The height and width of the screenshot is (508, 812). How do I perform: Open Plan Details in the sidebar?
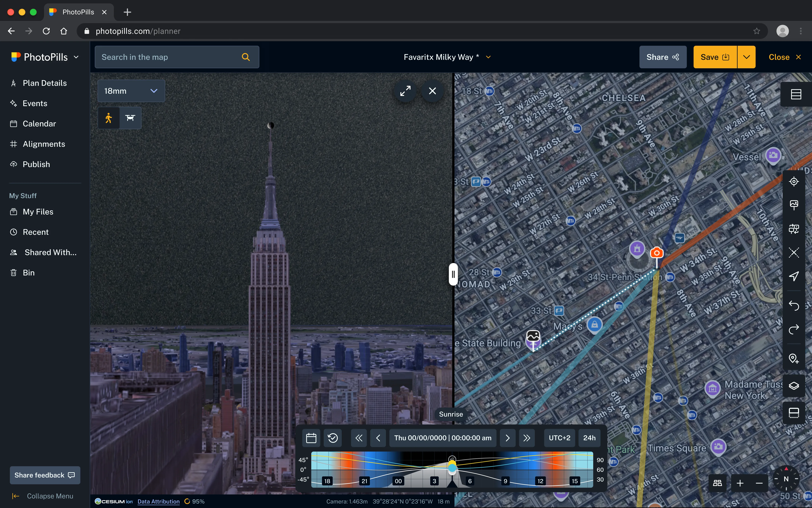(x=45, y=83)
